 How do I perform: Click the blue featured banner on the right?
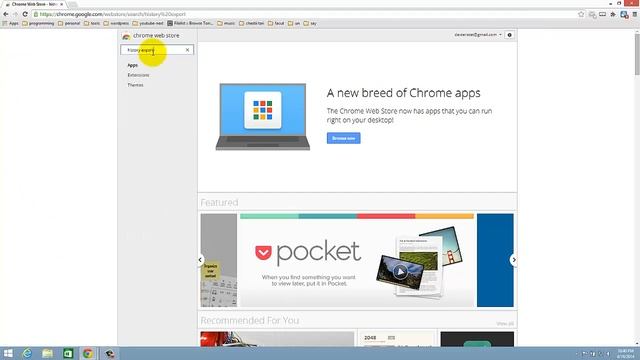[x=495, y=260]
